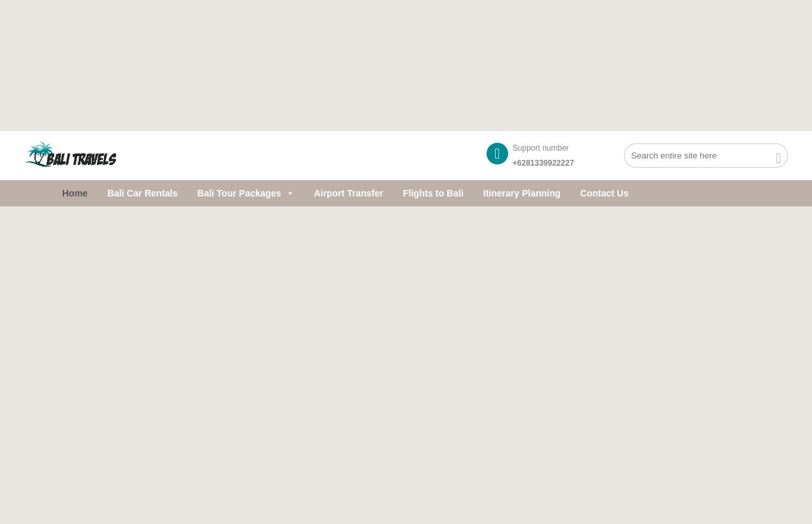Expand the Bali Tour Packages dropdown arrow

[x=290, y=194]
